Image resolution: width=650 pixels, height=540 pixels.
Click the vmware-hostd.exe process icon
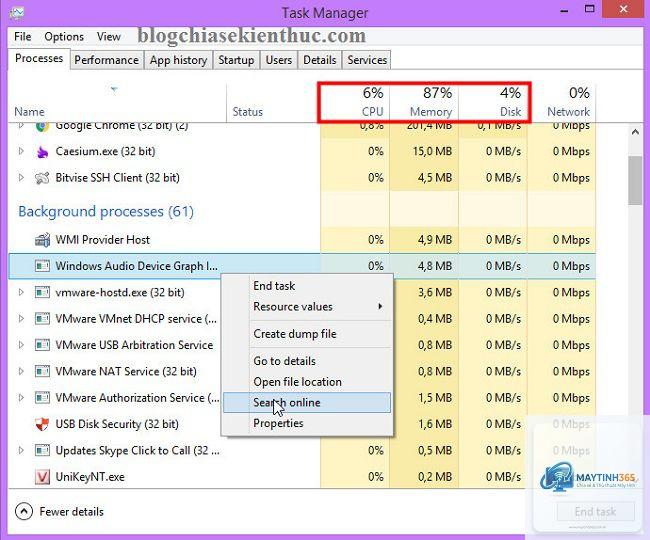tap(42, 293)
